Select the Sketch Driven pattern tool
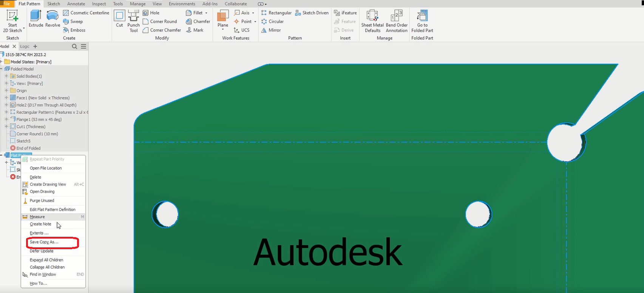 (x=312, y=13)
